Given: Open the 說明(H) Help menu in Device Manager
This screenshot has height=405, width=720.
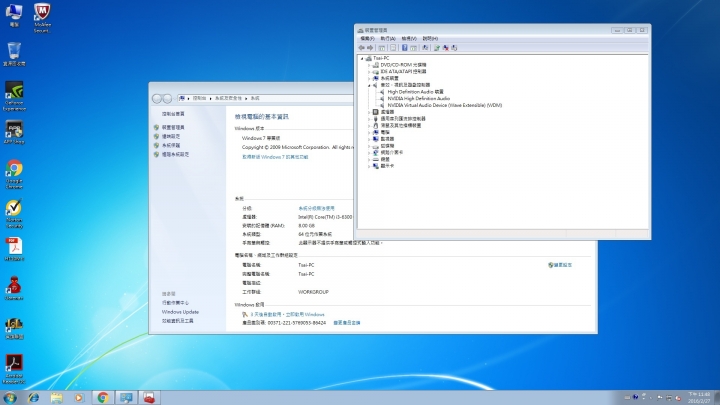Looking at the screenshot, I should click(430, 39).
